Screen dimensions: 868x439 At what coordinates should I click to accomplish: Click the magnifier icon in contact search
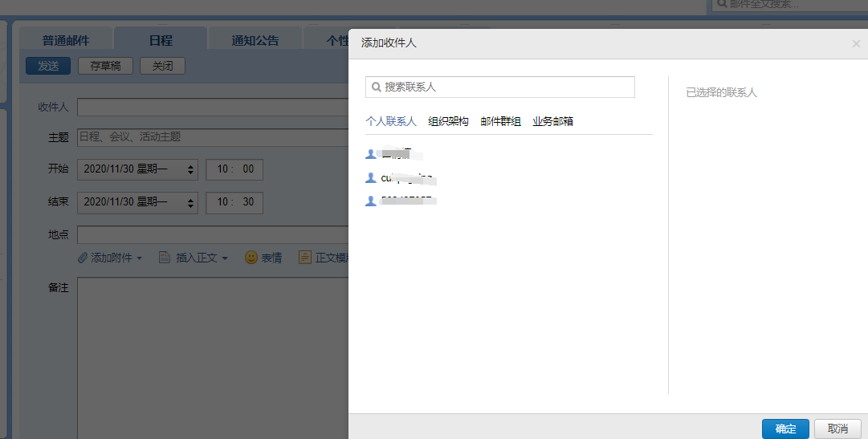376,87
